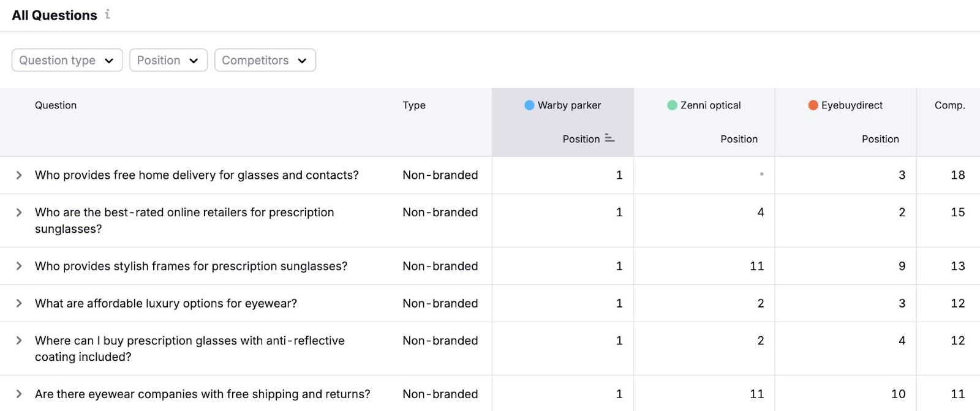Click the Question column header
This screenshot has height=411, width=980.
(x=56, y=105)
